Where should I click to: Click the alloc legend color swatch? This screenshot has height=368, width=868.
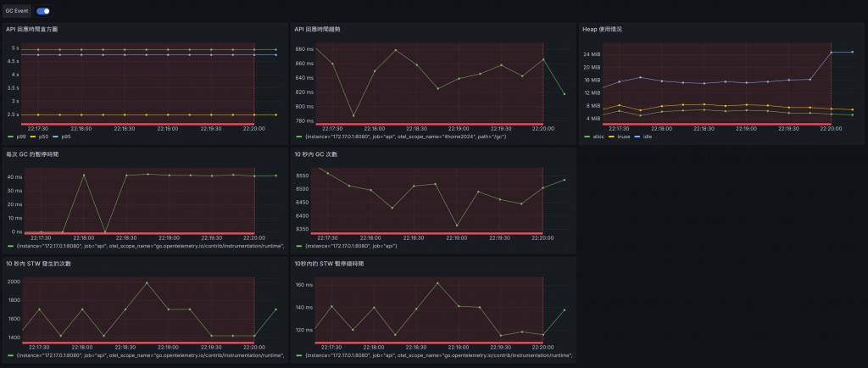click(587, 137)
